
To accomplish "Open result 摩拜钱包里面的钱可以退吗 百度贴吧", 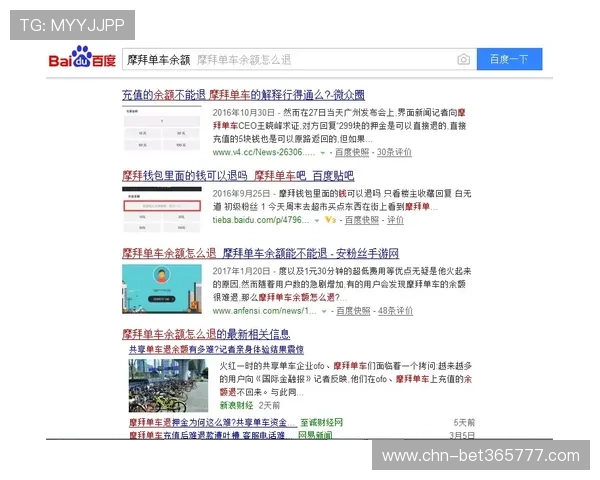I will point(238,176).
